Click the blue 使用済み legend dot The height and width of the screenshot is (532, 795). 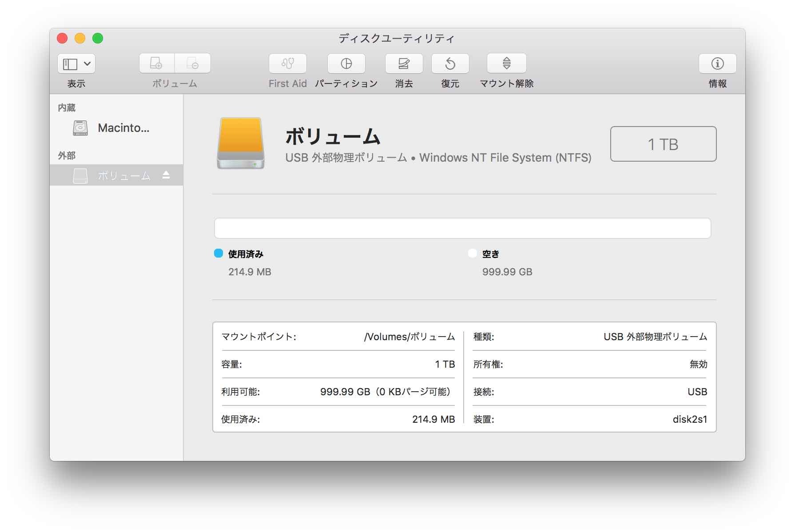[x=219, y=253]
